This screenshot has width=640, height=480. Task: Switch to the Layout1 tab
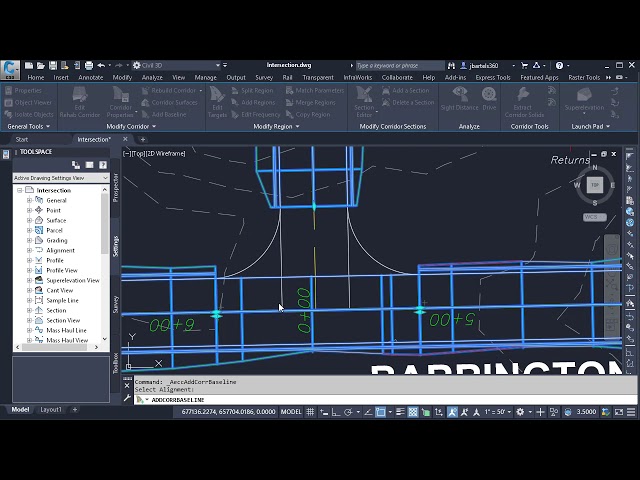[51, 409]
